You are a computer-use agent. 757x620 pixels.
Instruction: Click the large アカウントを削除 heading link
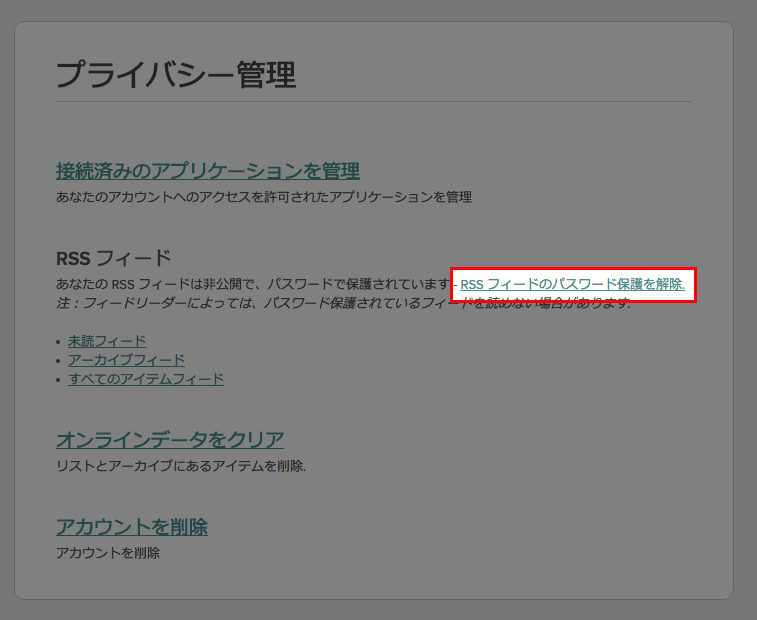pyautogui.click(x=131, y=527)
